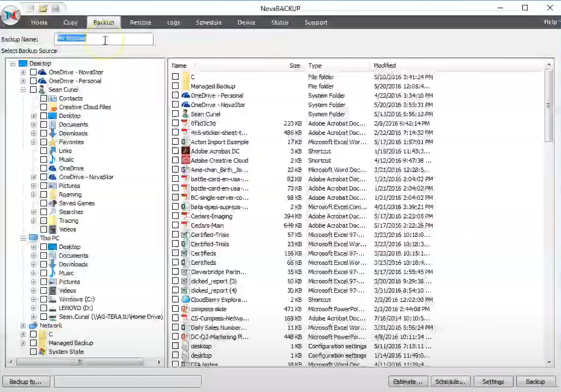Click the NovaBACKUP logo orb
561x392 pixels.
pos(11,15)
